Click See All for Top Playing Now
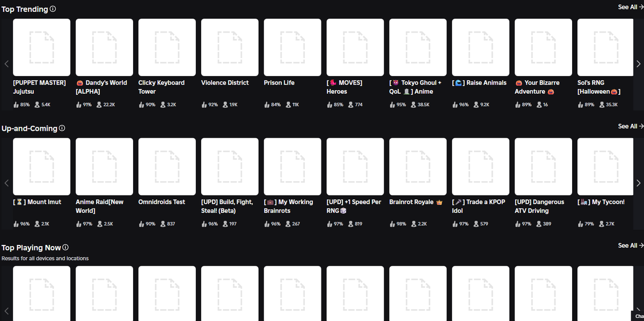644x321 pixels. pyautogui.click(x=631, y=245)
